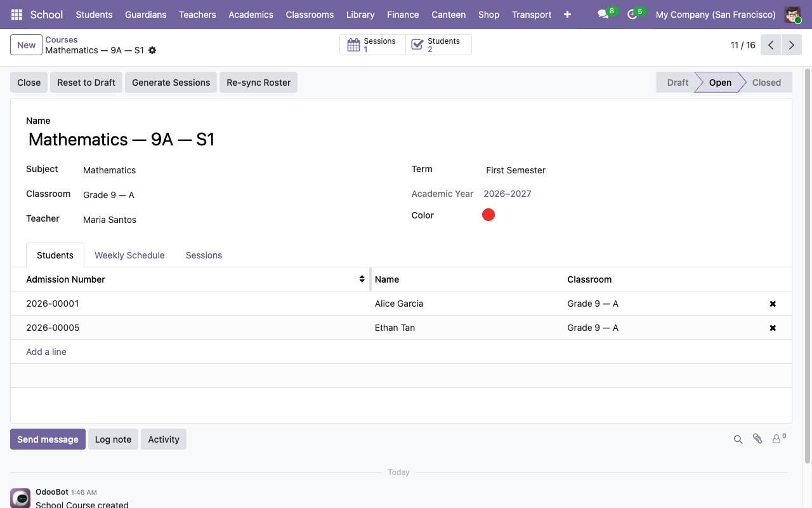Screen dimensions: 812x508
Task: Click the School app name
Action: point(46,15)
